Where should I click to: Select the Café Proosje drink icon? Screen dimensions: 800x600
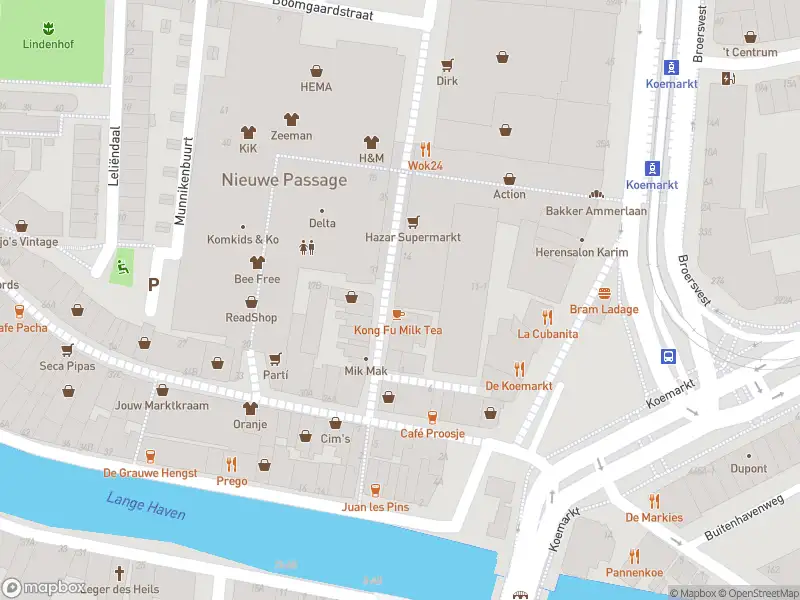(x=433, y=417)
